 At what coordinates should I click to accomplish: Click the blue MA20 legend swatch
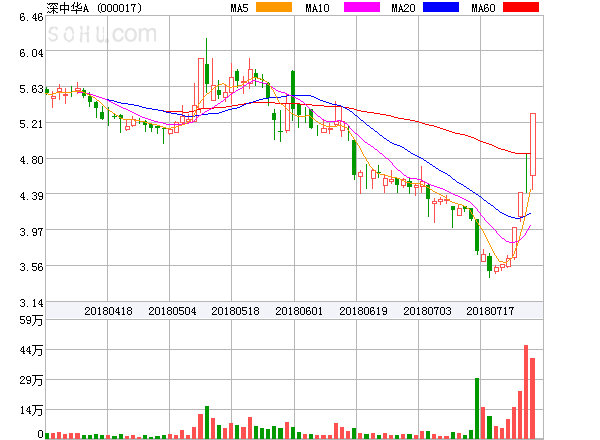pos(441,7)
